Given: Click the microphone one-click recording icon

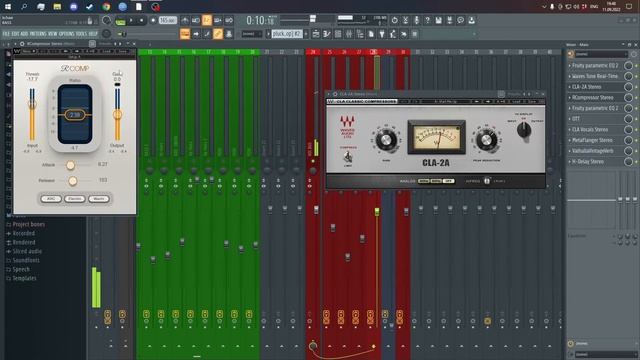Looking at the screenshot, I should tap(416, 20).
